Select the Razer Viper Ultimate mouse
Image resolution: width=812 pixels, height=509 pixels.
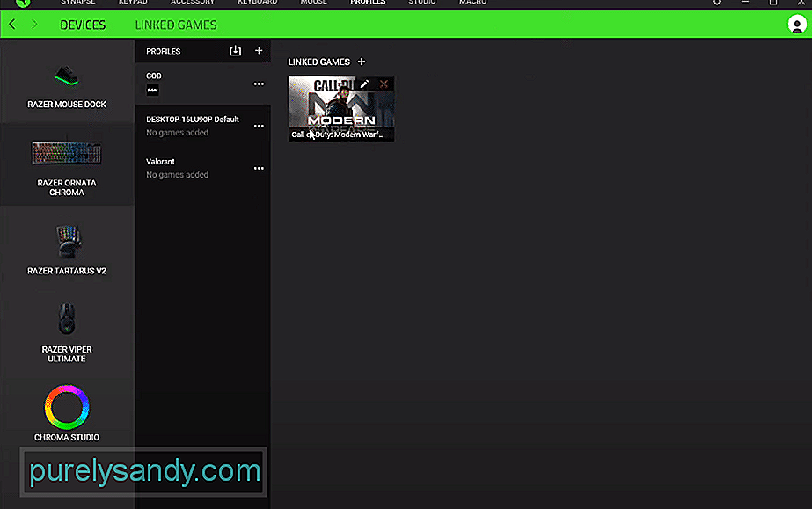tap(67, 332)
